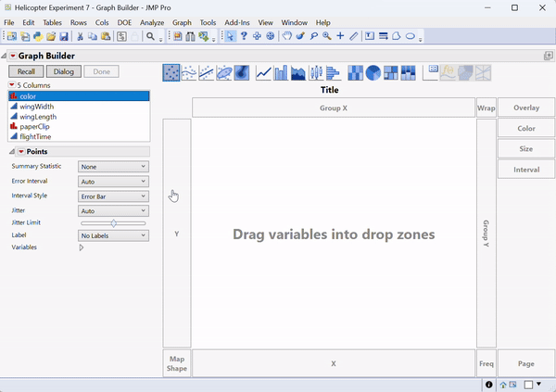Select the Box Plot element icon

coord(316,72)
